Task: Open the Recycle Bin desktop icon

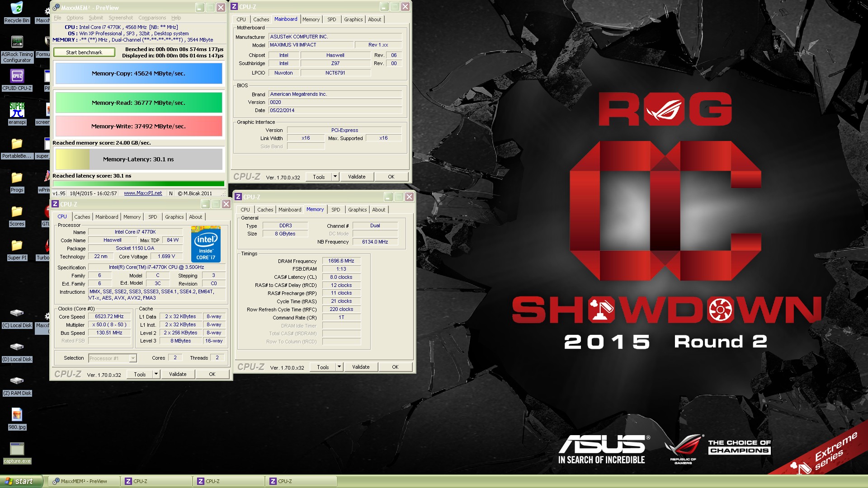Action: (x=17, y=12)
